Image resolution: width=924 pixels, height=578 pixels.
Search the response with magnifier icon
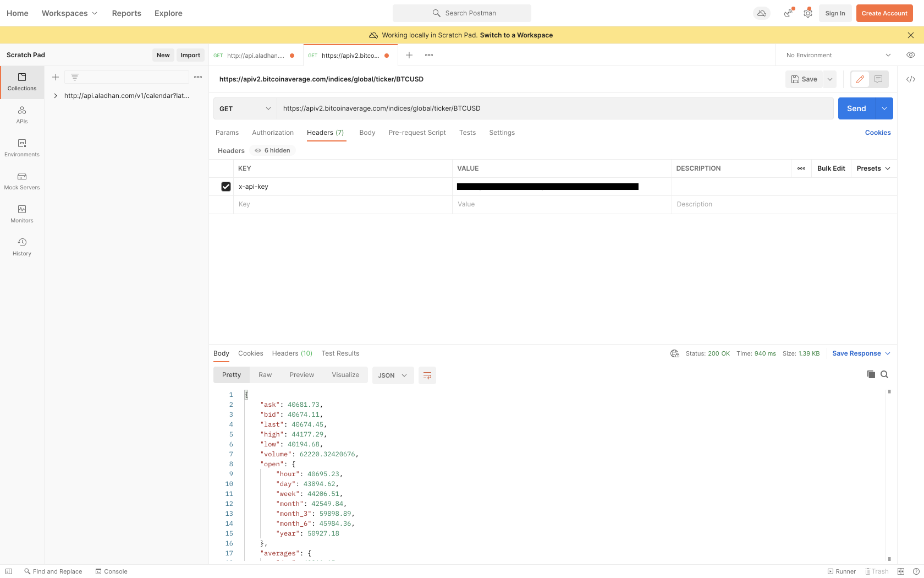pyautogui.click(x=884, y=374)
